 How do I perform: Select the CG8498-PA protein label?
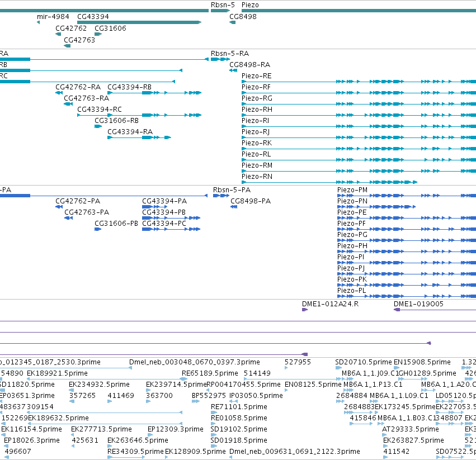click(251, 201)
